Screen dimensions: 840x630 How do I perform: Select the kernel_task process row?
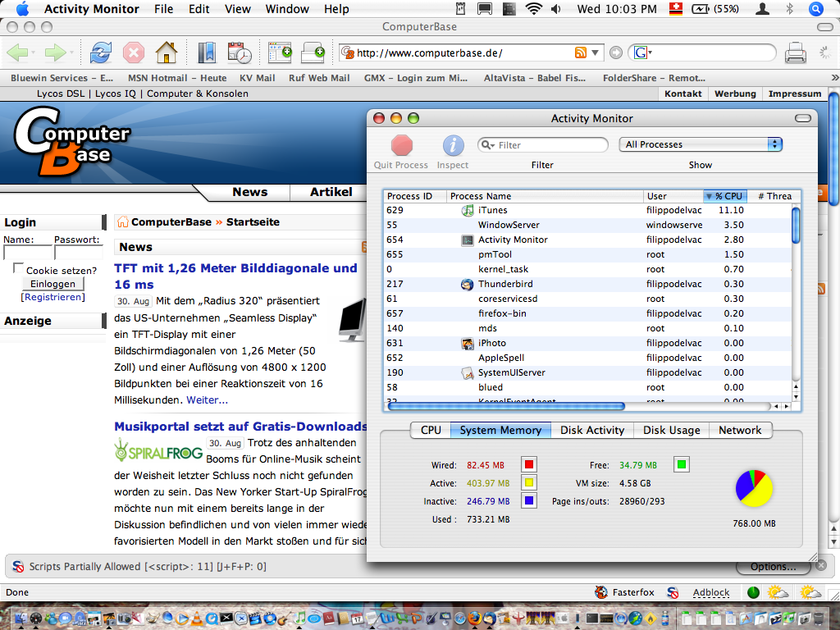587,269
